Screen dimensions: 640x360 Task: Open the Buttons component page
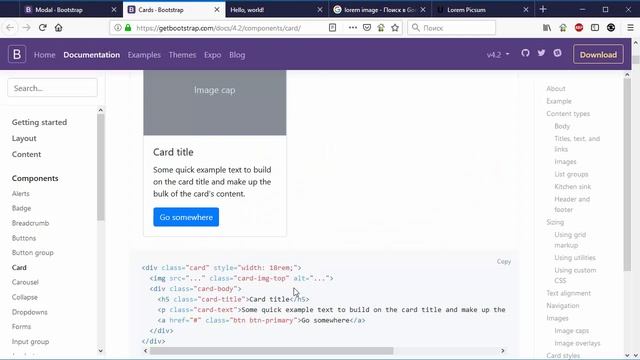pyautogui.click(x=24, y=238)
